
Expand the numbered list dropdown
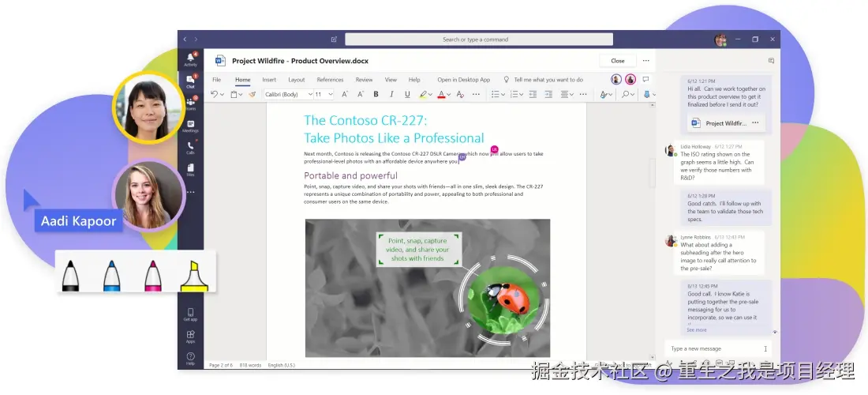521,95
